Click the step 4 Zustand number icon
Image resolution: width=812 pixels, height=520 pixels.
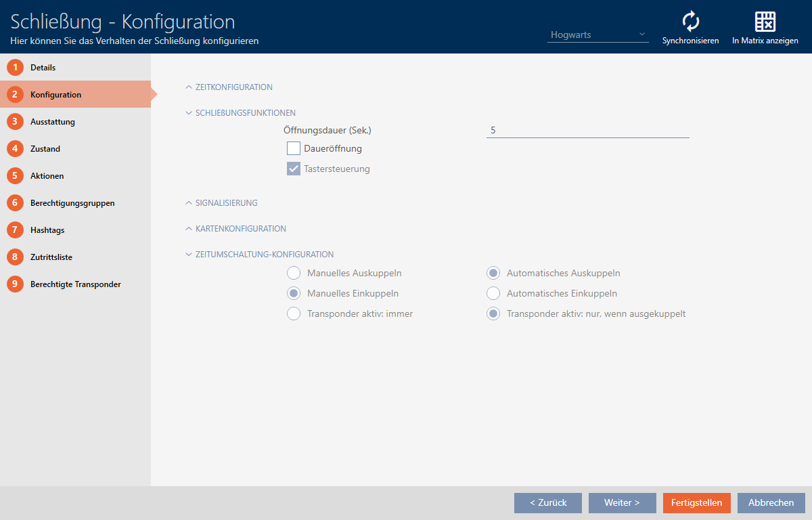pos(15,149)
